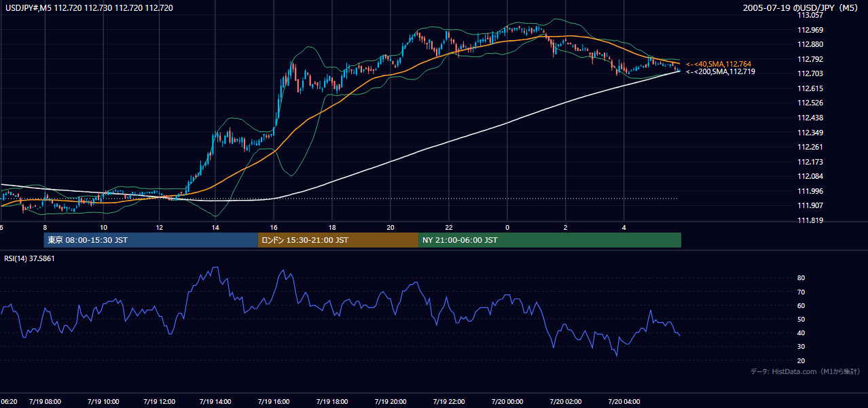
Task: Click the 112.703 price axis label
Action: pos(810,73)
